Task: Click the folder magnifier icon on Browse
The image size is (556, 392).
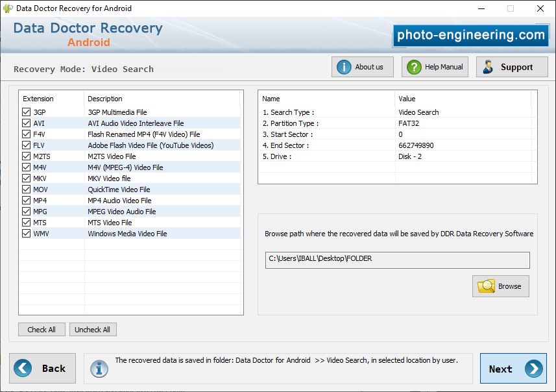Action: click(486, 286)
